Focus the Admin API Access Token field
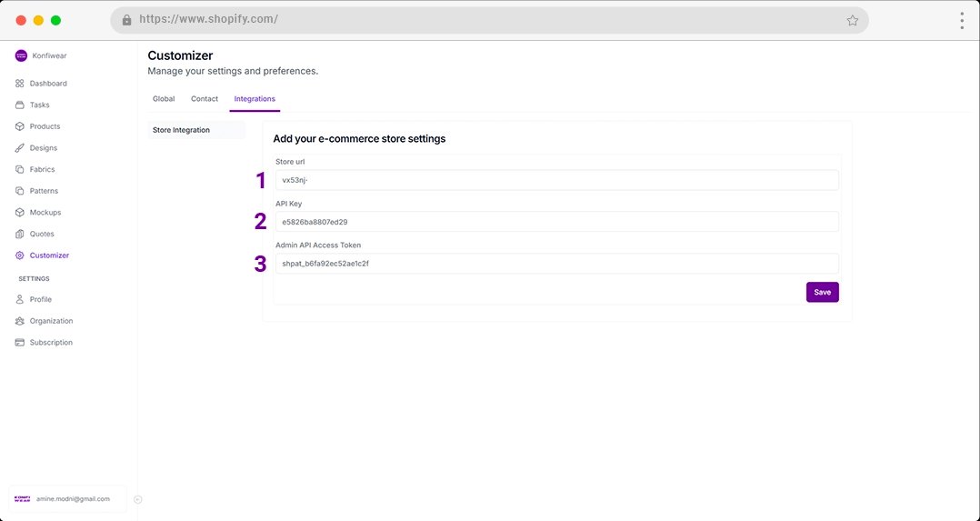 point(556,263)
